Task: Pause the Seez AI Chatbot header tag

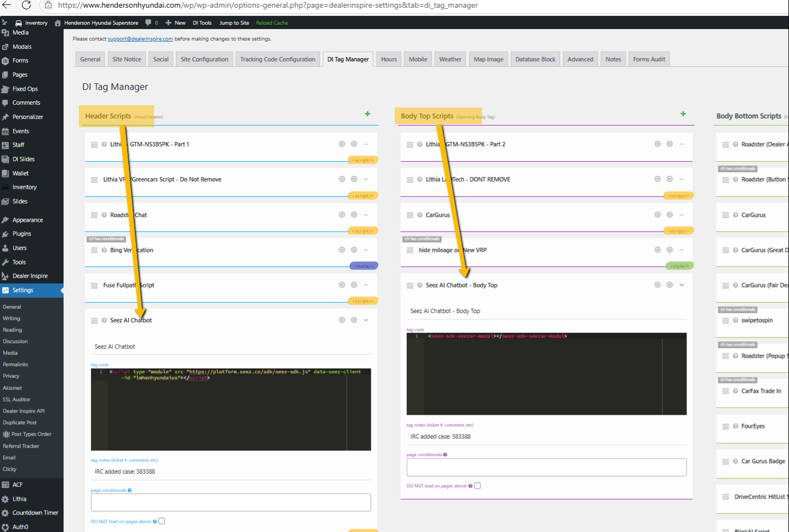Action: pos(354,320)
